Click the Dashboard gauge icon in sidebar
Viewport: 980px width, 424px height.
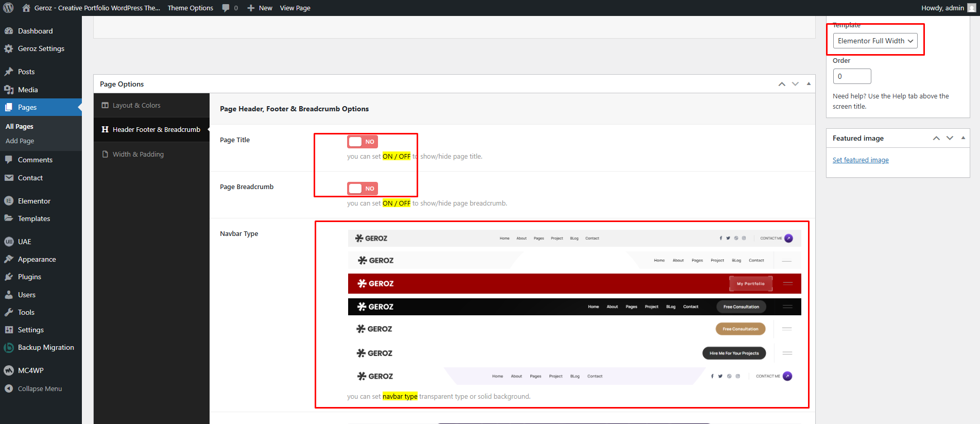(x=9, y=31)
